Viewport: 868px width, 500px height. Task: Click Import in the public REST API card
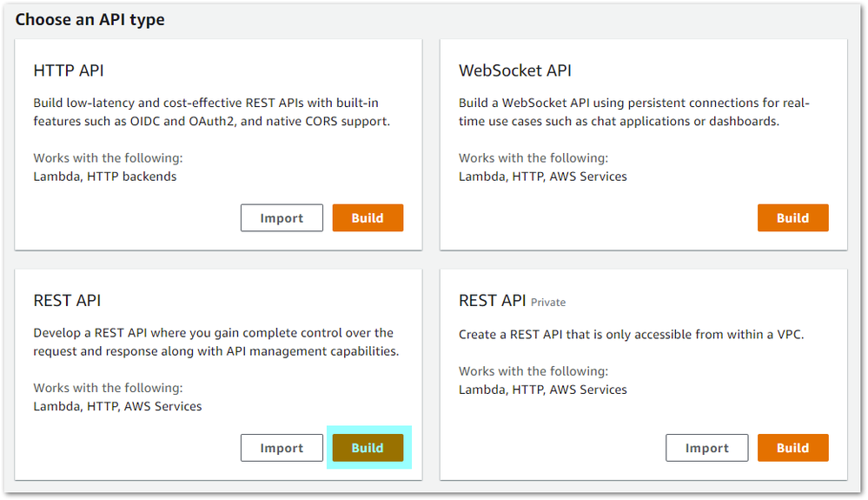[282, 448]
